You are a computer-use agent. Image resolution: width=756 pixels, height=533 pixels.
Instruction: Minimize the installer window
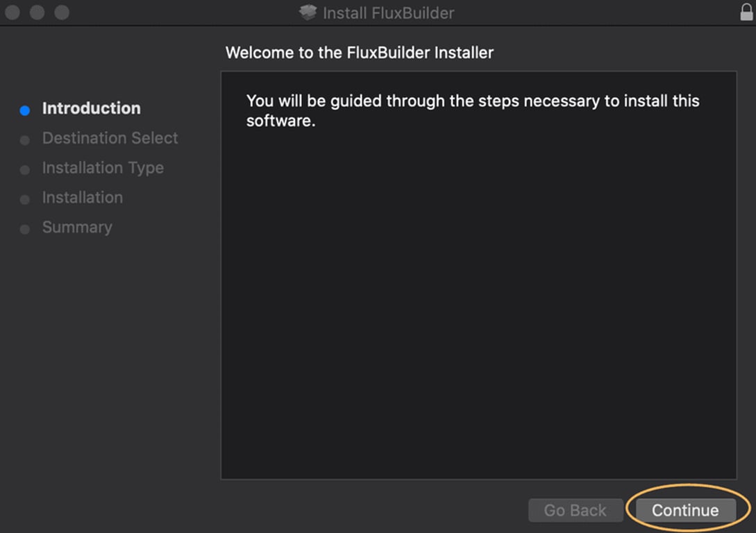pyautogui.click(x=37, y=12)
